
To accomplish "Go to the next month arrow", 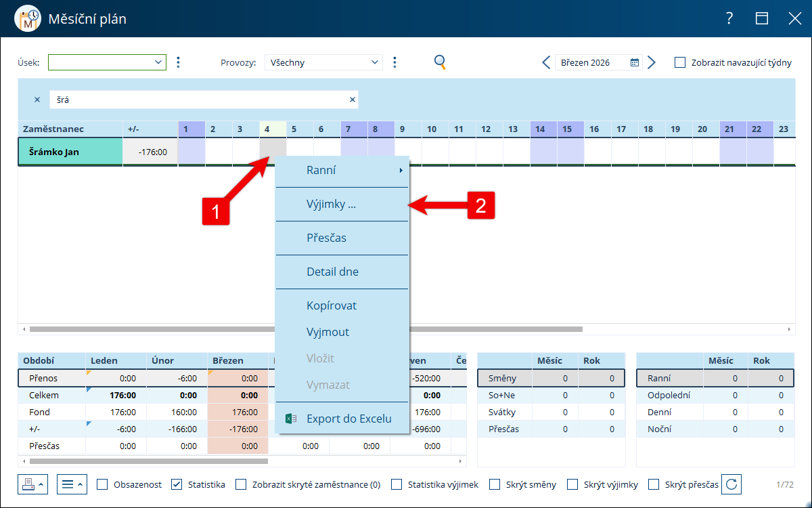I will pos(652,62).
